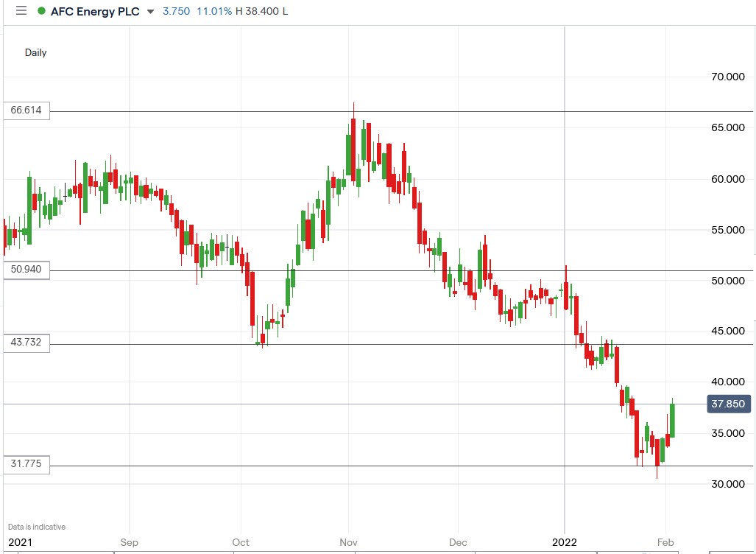Open chart options via the dropdown arrow beside ticker name
This screenshot has width=756, height=554.
tap(151, 12)
